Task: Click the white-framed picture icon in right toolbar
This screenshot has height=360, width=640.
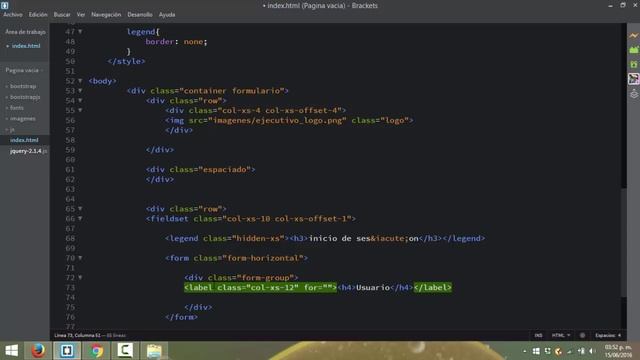Action: pyautogui.click(x=633, y=79)
